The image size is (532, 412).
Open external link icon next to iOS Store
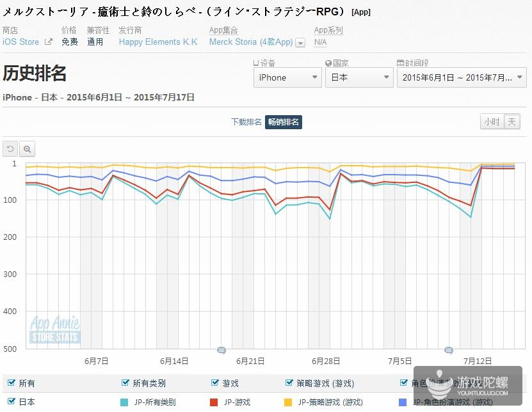pyautogui.click(x=48, y=42)
